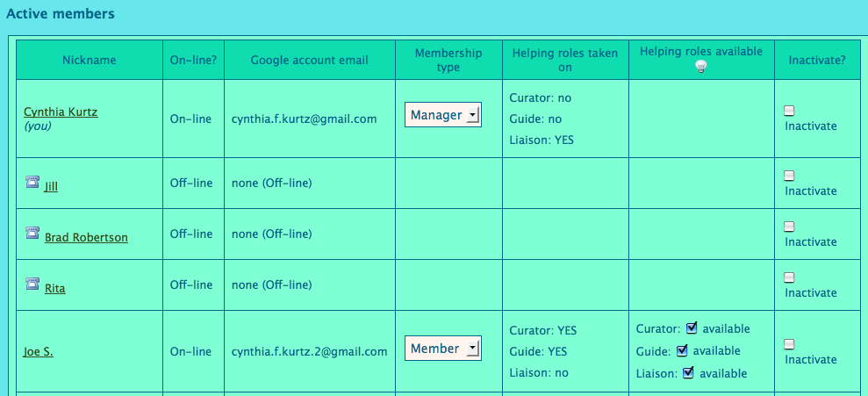Uncheck Guide available for Joe S.
This screenshot has height=396, width=868.
tap(681, 350)
